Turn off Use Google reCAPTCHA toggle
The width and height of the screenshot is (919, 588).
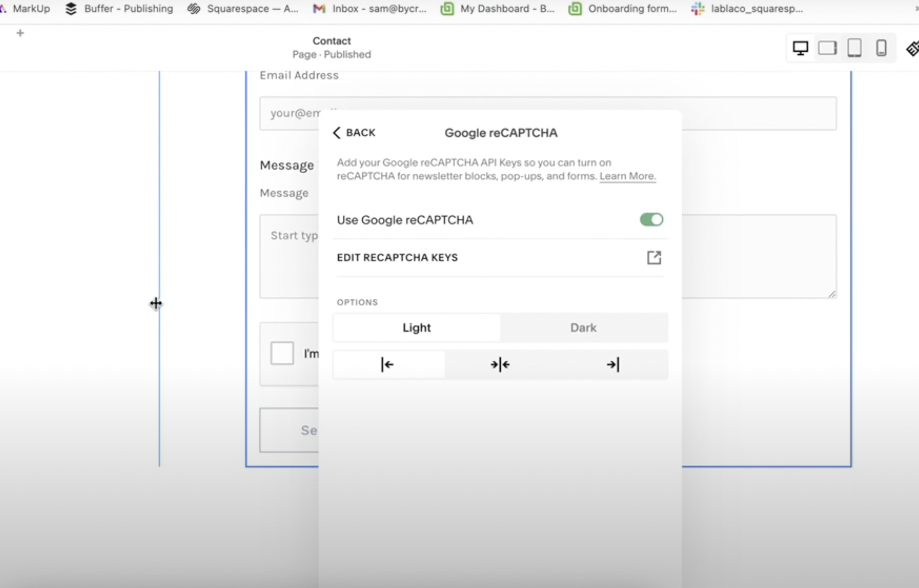tap(651, 220)
